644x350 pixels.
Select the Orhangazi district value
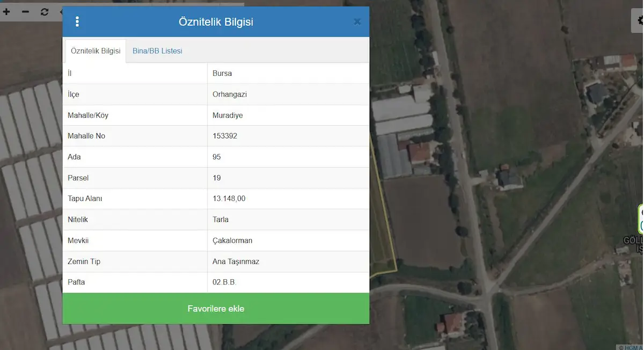[x=288, y=94]
